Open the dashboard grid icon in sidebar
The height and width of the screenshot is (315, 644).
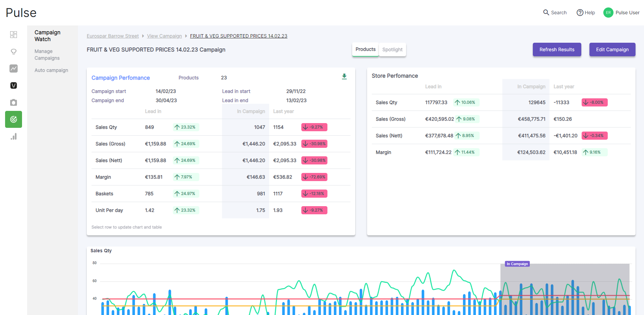(x=14, y=35)
